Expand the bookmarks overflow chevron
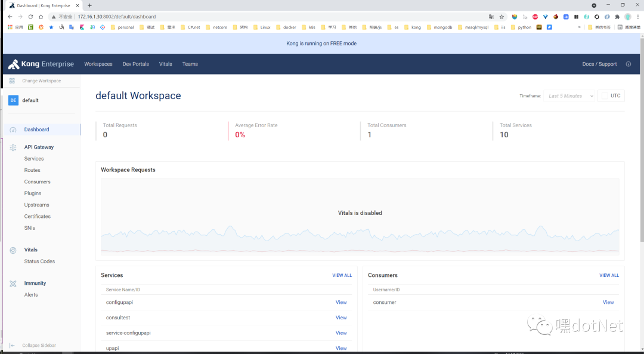 tap(579, 27)
